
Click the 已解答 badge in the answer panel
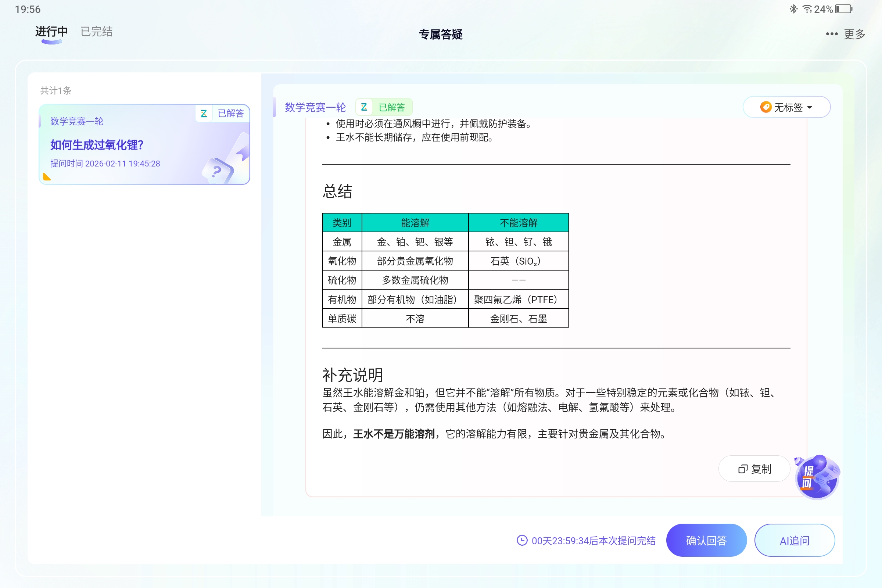pos(392,107)
